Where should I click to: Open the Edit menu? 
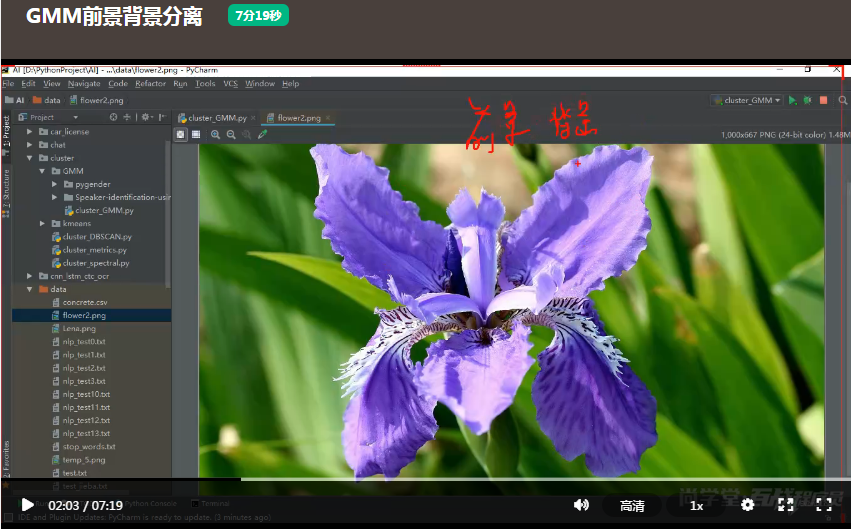point(28,84)
